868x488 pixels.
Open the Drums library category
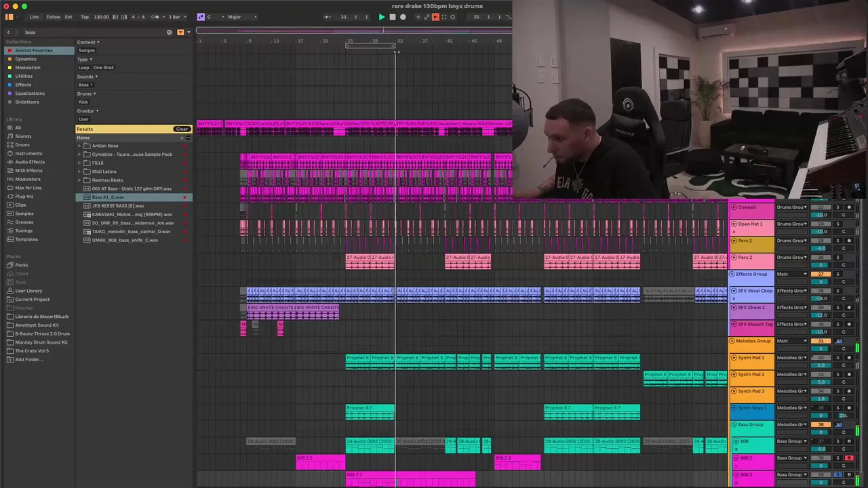pos(22,145)
